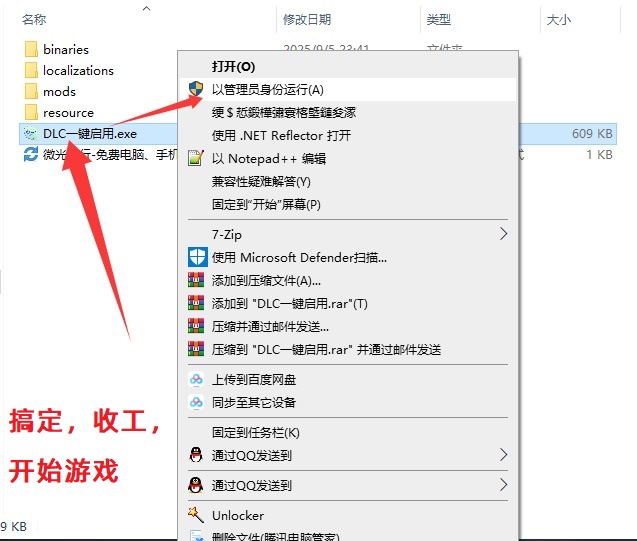Viewport: 637px width, 541px height.
Task: Click WinRAR icon beside 压缩到 "DLC一键启用.rar" 并通过邮件发送
Action: 196,349
